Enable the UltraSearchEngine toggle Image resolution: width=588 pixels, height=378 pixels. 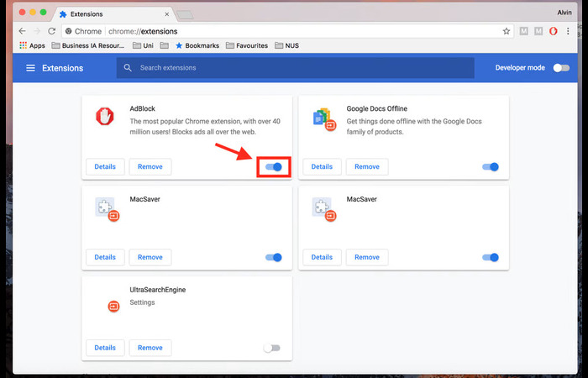pyautogui.click(x=272, y=348)
